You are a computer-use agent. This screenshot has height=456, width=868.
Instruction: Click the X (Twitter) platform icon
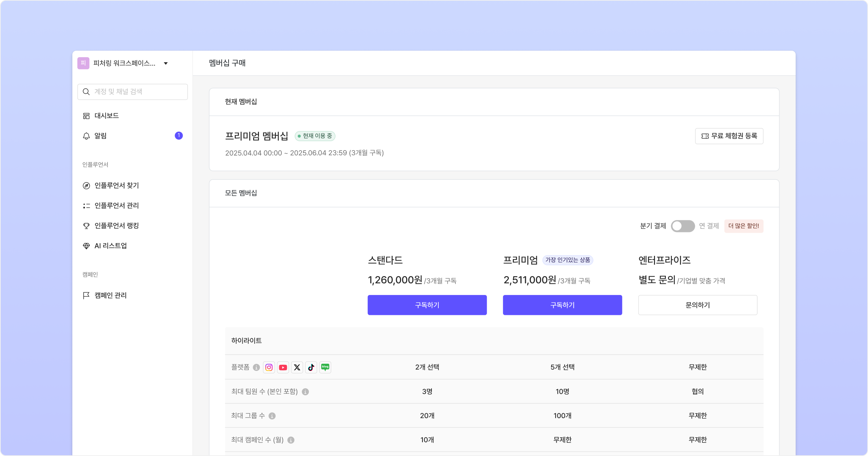pyautogui.click(x=297, y=367)
